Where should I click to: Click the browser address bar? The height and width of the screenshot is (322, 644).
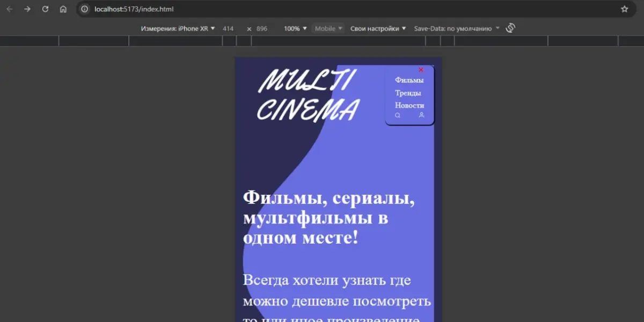pos(215,9)
